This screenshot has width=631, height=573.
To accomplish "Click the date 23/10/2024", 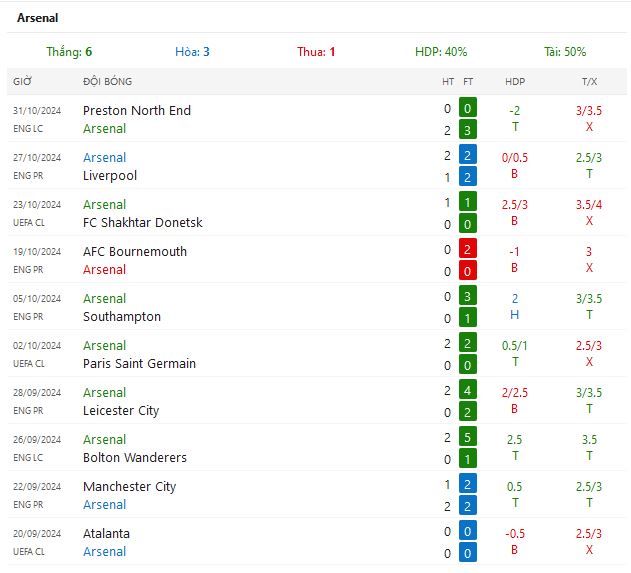I will point(37,205).
